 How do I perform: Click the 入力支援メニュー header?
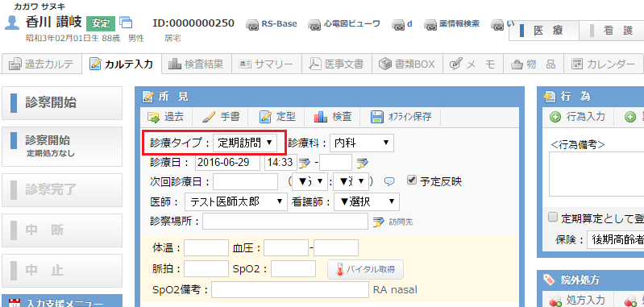[x=62, y=301]
